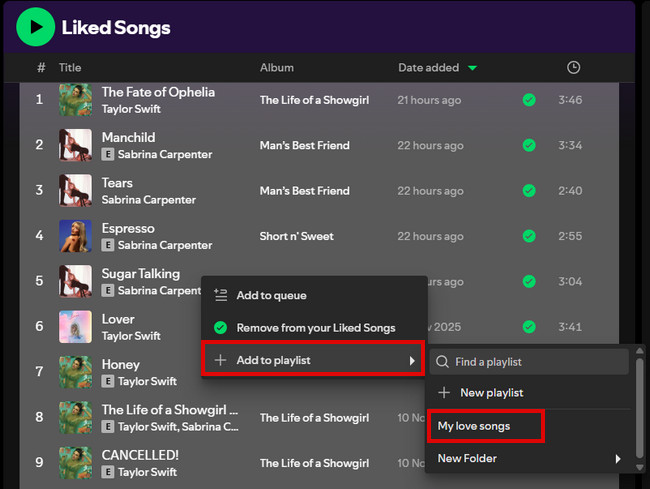Unlike Lover via green checkmark

(x=529, y=327)
